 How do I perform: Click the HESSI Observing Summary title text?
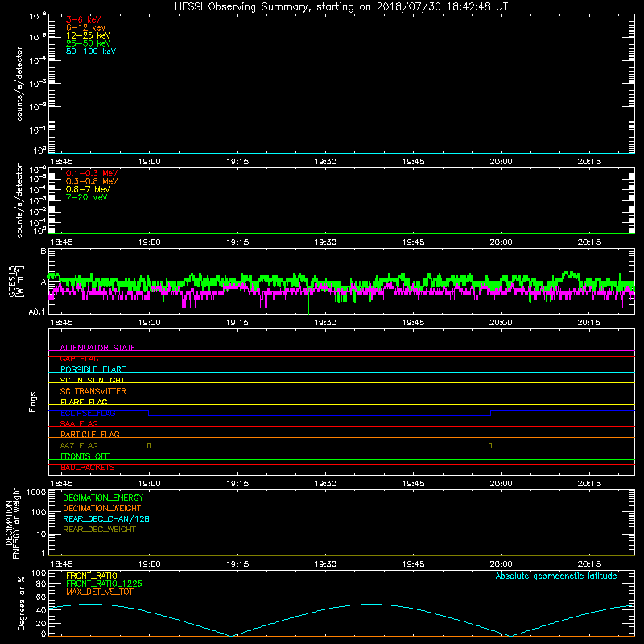341,7
